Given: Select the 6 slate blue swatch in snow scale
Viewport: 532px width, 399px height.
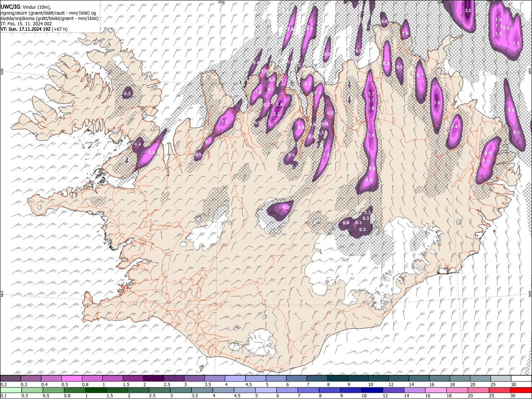Looking at the screenshot, I should point(296,379).
